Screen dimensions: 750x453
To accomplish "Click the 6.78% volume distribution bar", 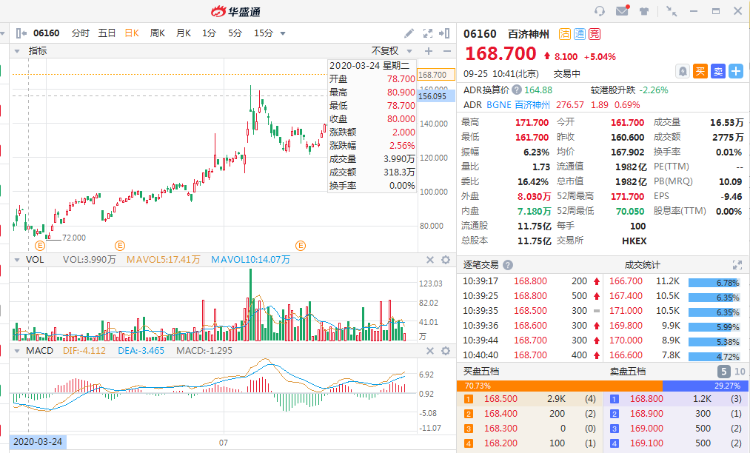I will tap(715, 283).
